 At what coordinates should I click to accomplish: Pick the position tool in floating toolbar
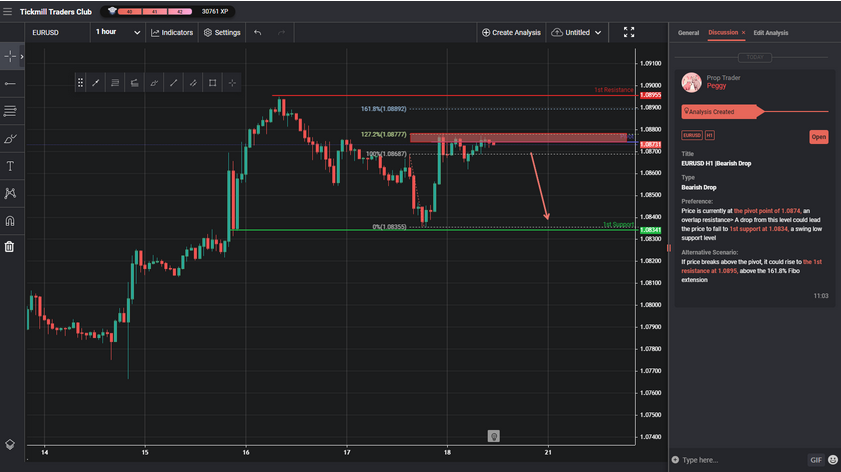click(x=135, y=83)
